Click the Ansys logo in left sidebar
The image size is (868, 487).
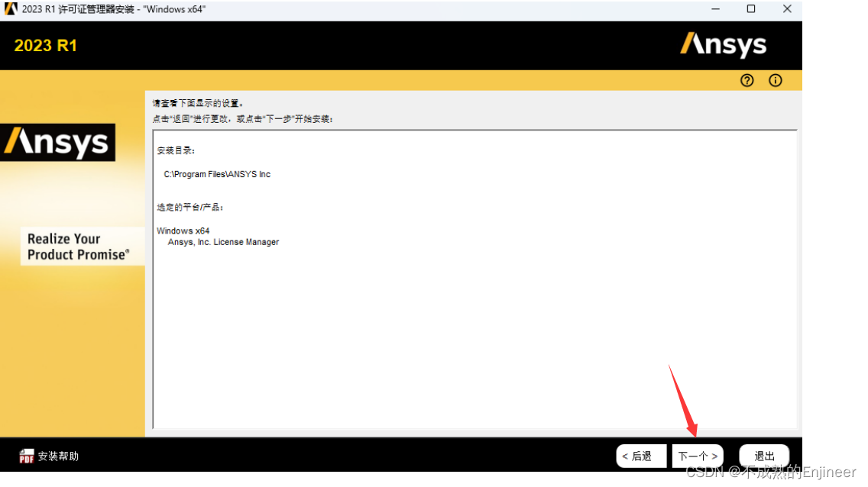pyautogui.click(x=57, y=143)
